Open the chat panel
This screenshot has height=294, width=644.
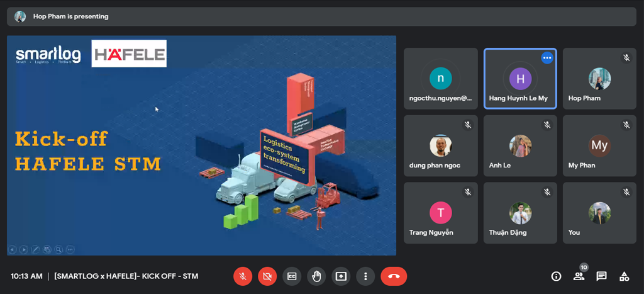click(601, 276)
